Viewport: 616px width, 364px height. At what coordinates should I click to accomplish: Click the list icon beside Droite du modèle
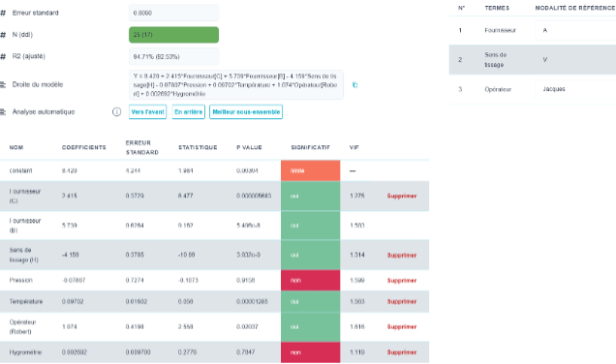click(x=3, y=85)
